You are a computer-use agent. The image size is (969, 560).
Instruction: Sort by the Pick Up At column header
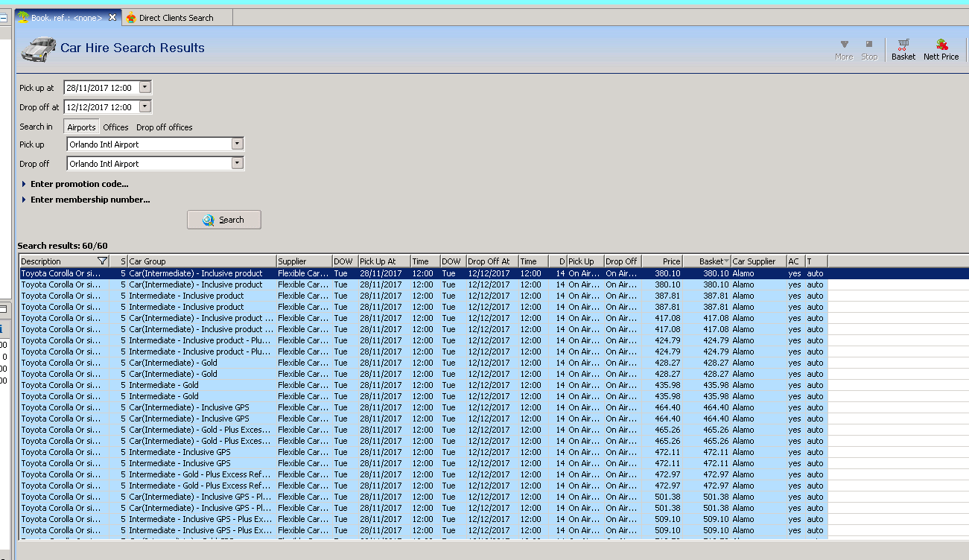[x=384, y=261]
